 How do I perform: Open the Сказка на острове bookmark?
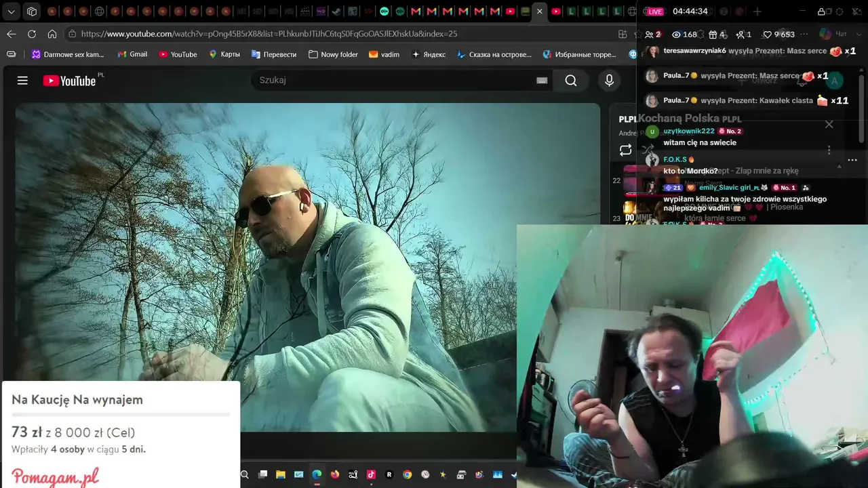pyautogui.click(x=494, y=54)
